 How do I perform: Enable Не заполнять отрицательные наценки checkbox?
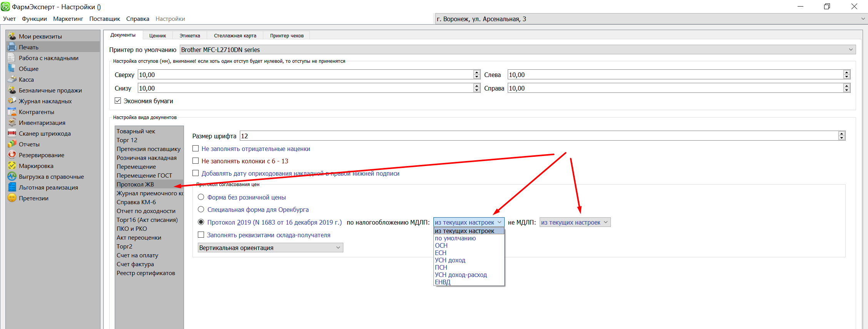pyautogui.click(x=196, y=149)
